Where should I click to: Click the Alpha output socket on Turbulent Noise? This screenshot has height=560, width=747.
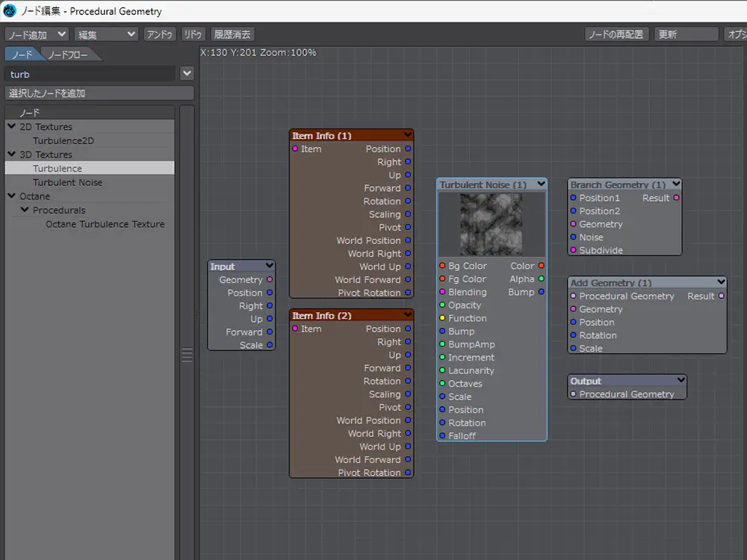pyautogui.click(x=542, y=279)
